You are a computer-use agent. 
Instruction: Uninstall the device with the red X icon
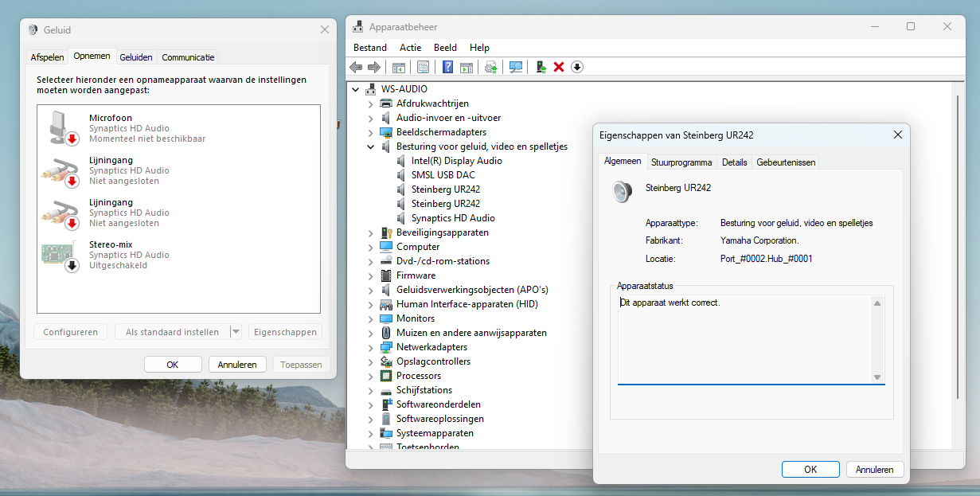(x=559, y=67)
